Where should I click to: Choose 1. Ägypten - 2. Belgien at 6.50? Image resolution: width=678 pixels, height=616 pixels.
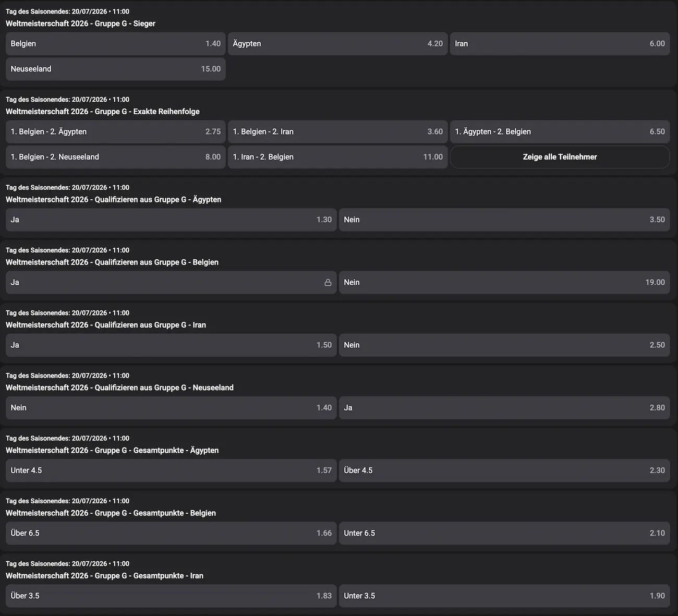coord(560,132)
